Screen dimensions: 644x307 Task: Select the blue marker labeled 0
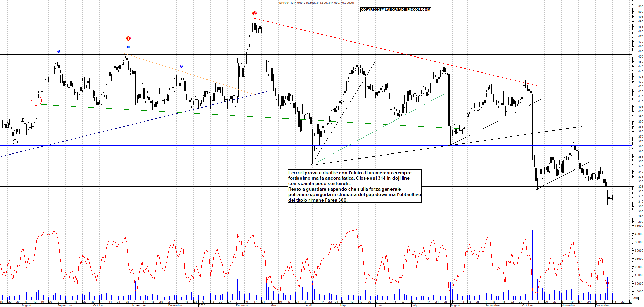click(x=128, y=47)
